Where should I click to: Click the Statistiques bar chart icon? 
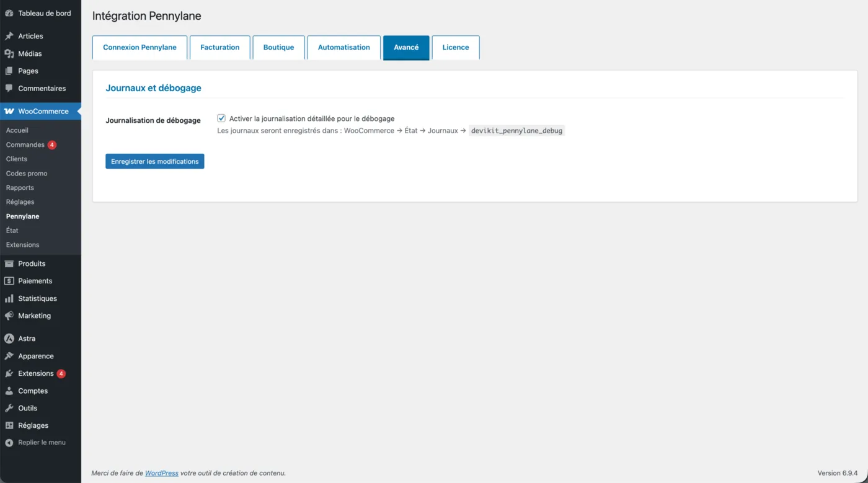coord(9,298)
